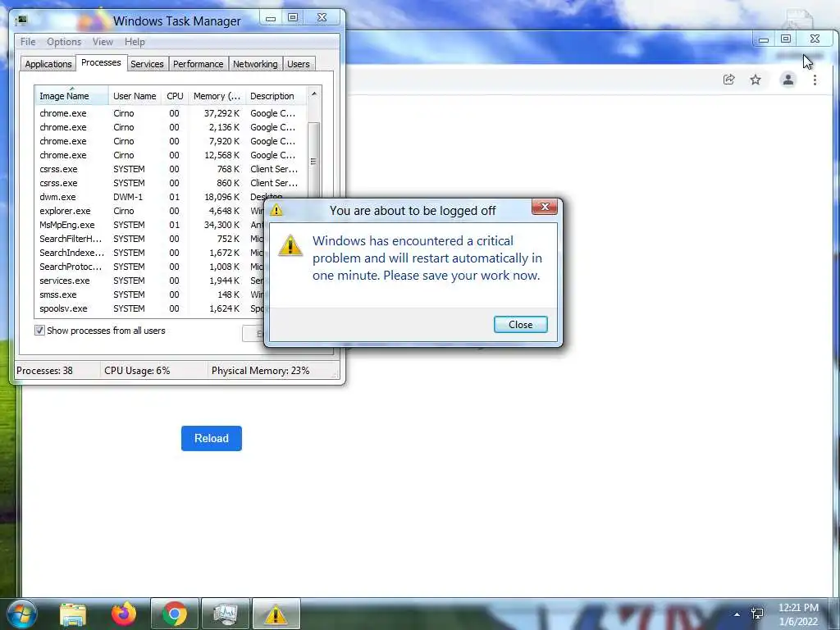Click the Processes: 38 status bar entry
840x630 pixels.
(44, 371)
